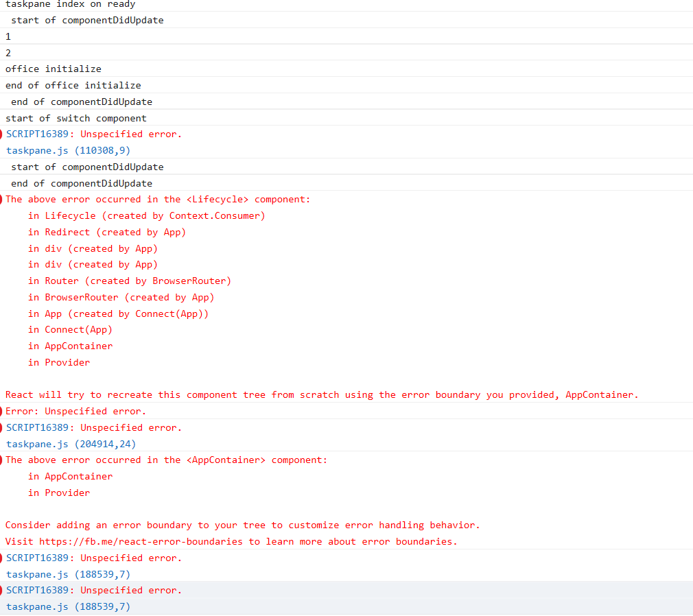Click the red icon beside the bottom highlighted error
693x616 pixels.
pos(3,590)
